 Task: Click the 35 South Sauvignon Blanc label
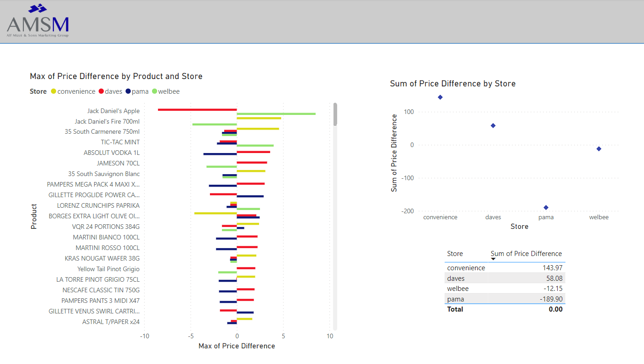[104, 174]
